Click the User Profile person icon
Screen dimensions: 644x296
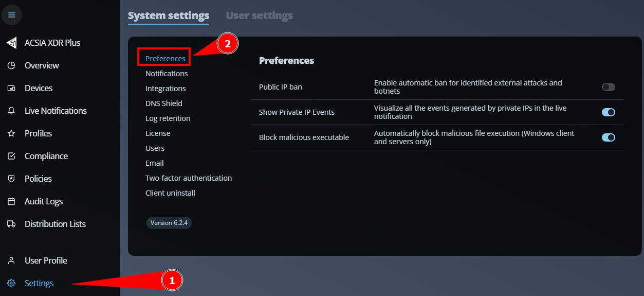click(11, 260)
